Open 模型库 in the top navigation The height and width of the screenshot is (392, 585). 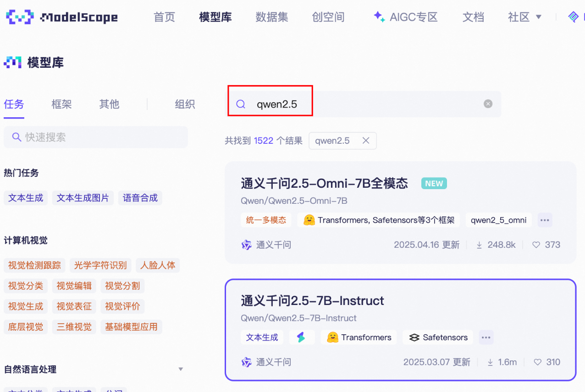coord(215,17)
